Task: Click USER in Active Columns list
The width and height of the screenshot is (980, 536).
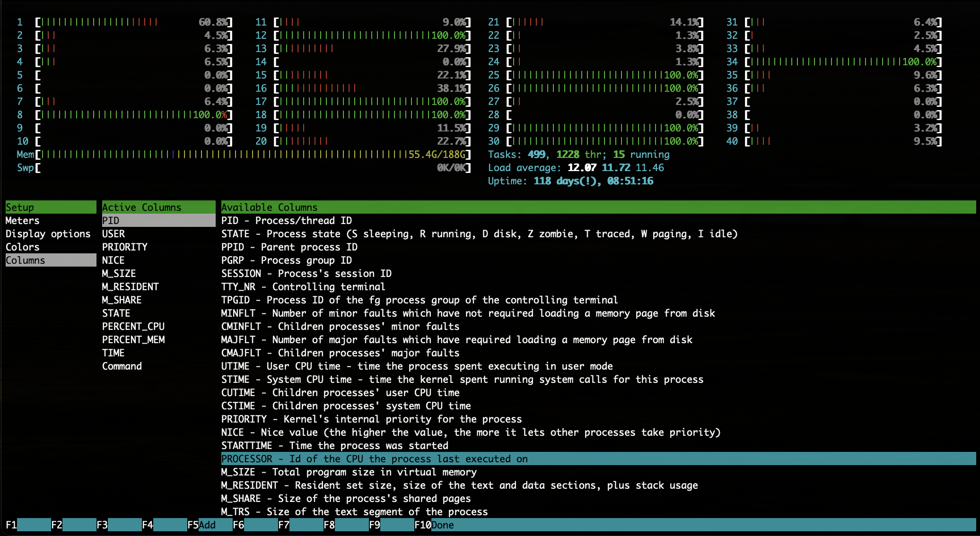Action: [113, 233]
